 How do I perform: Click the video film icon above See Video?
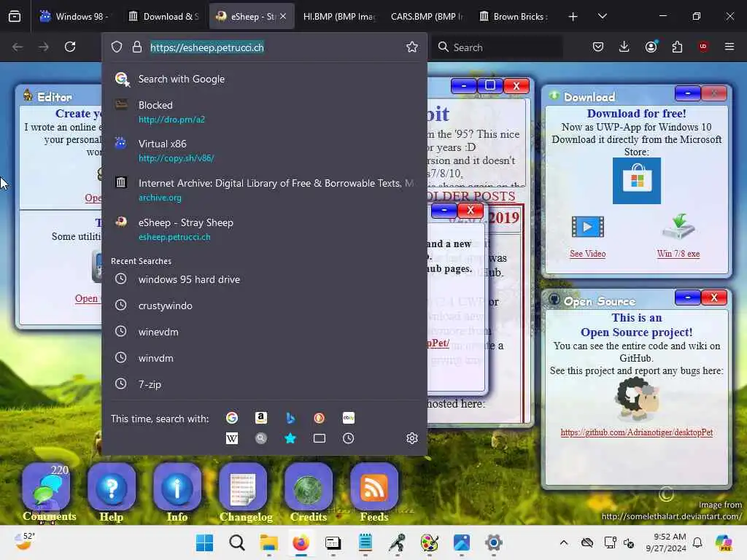coord(588,227)
